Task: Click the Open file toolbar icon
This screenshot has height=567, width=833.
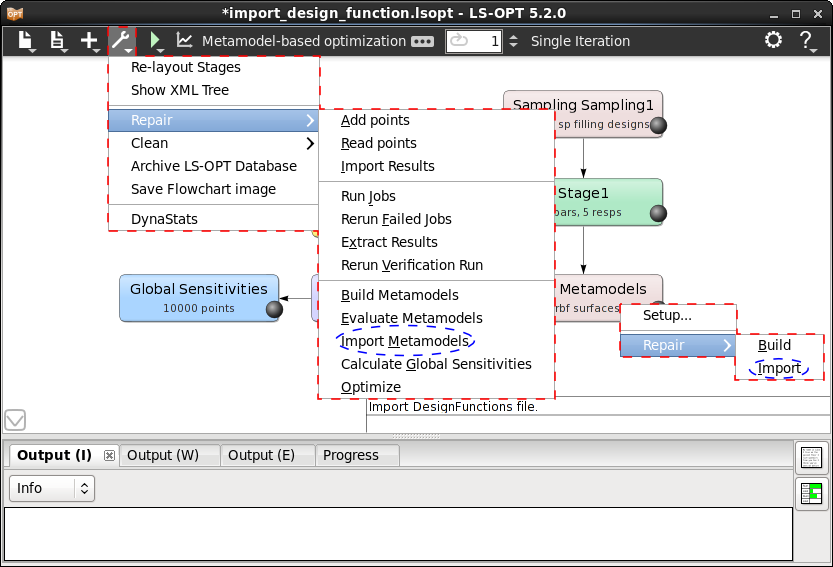Action: tap(57, 41)
